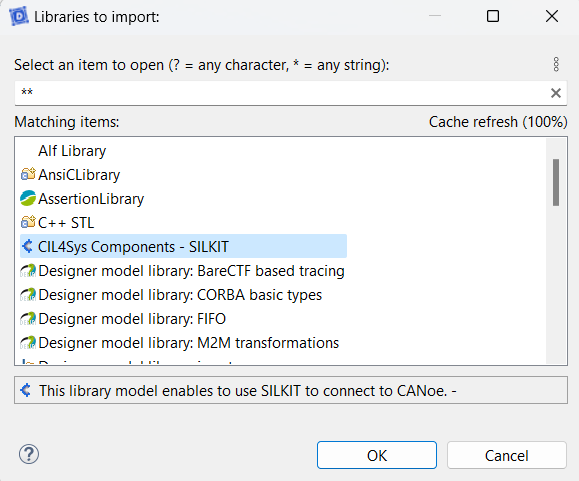Click the AssertionLibrary green-blue icon
Viewport: 579px width, 481px height.
(28, 198)
